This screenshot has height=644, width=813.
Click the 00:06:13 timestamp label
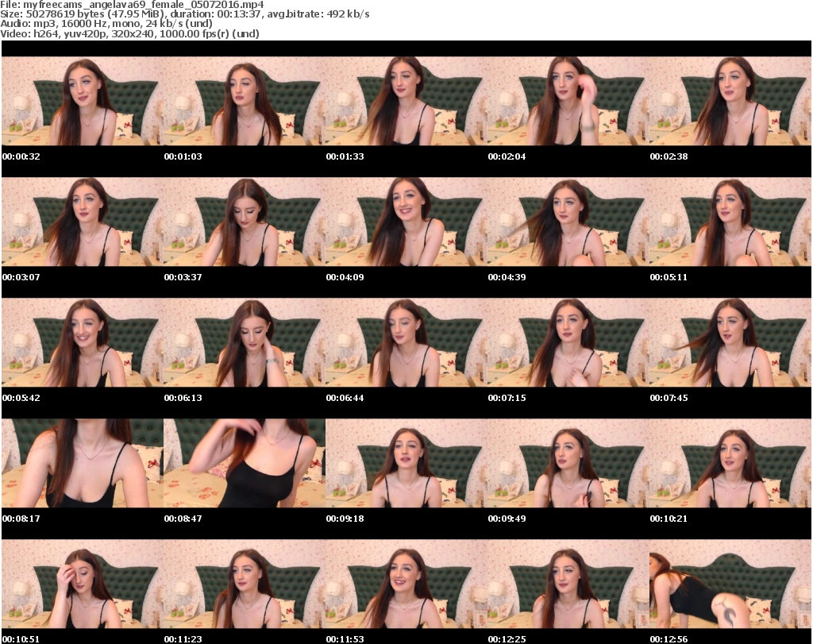183,398
